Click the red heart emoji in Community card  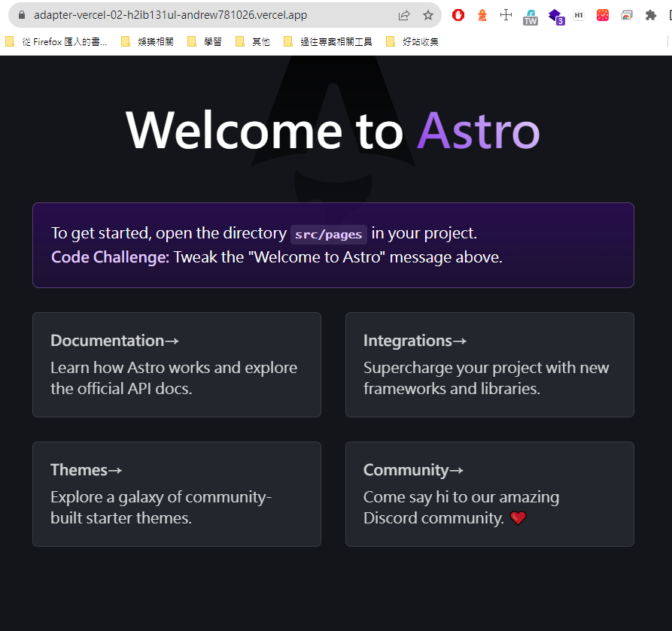coord(518,518)
